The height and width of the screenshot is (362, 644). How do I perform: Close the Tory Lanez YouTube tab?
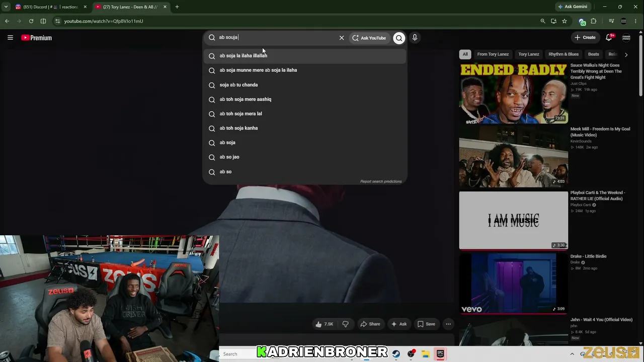pos(165,7)
